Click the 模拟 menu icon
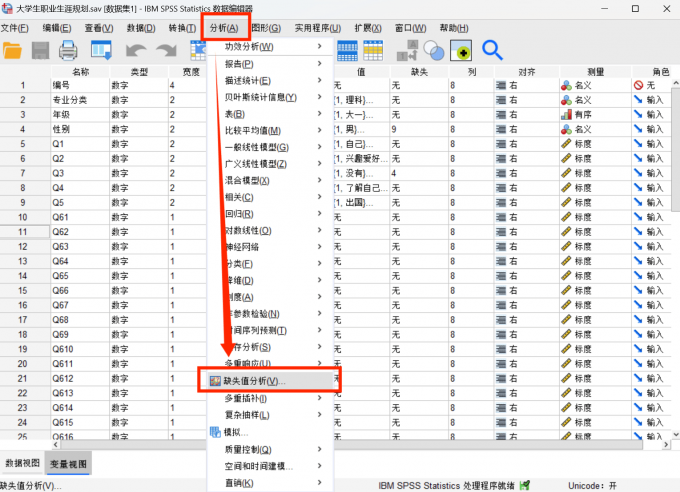Viewport: 680px width, 492px height. coord(215,432)
